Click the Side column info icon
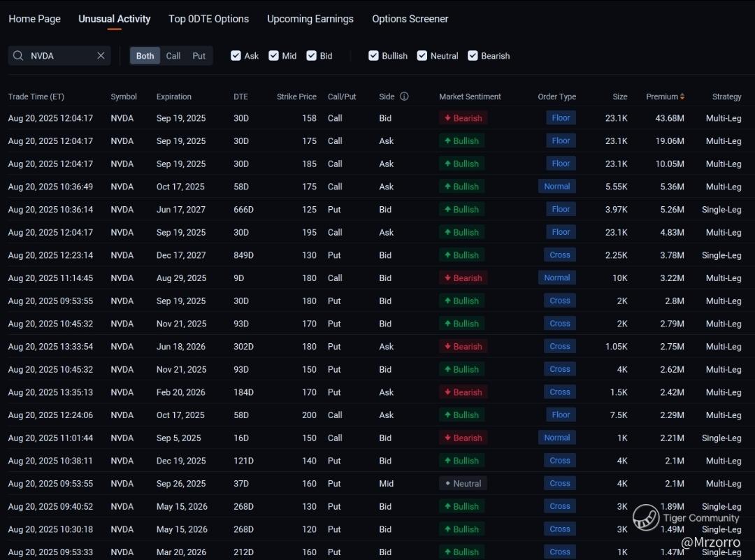The height and width of the screenshot is (560, 755). click(404, 96)
